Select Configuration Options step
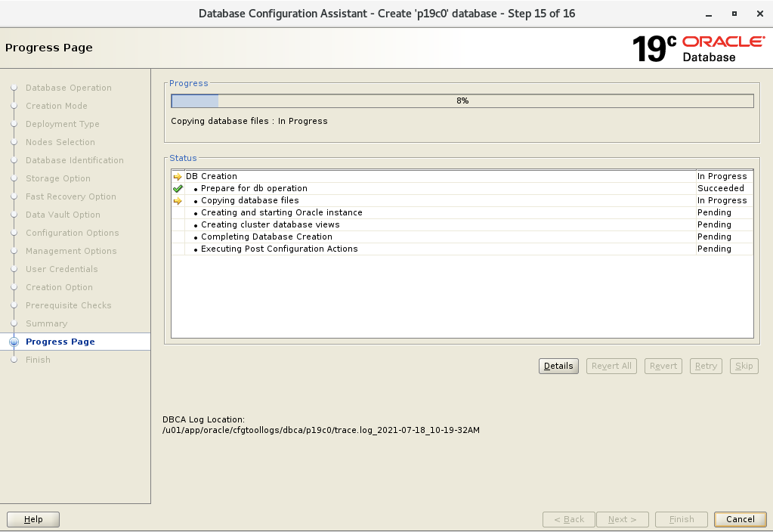Image resolution: width=773 pixels, height=532 pixels. click(x=73, y=233)
